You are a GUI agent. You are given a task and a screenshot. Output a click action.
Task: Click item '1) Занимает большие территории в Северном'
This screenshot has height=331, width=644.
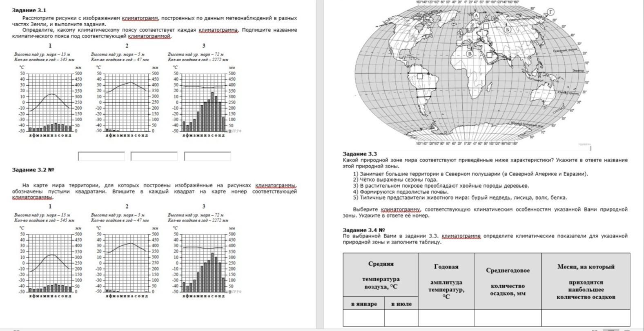[471, 174]
